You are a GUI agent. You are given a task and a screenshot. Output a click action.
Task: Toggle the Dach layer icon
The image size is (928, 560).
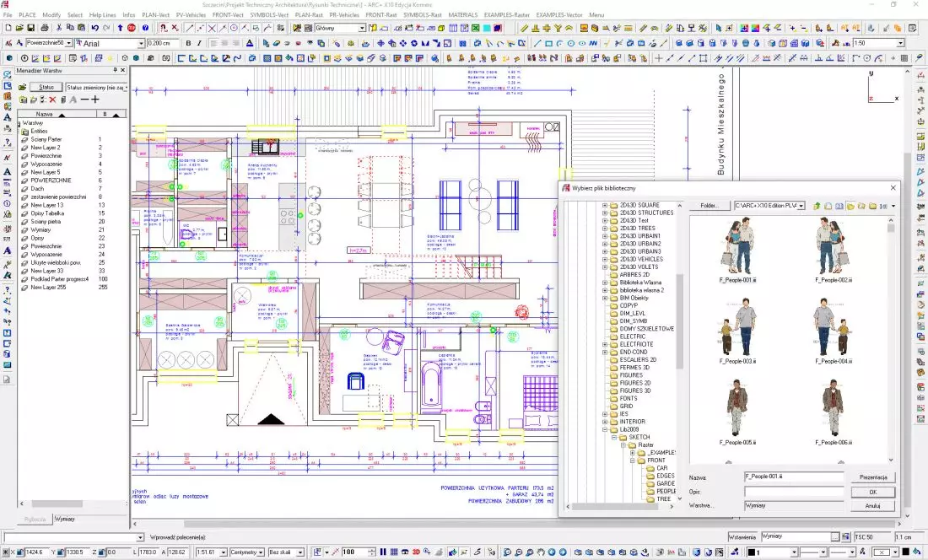pos(24,189)
